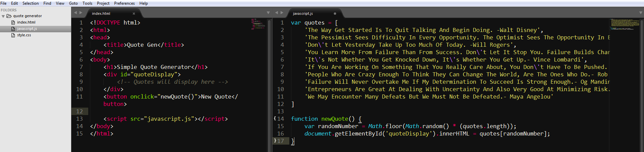Click the javascript.js minimap
Image resolution: width=644 pixels, height=152 pixels.
[625, 25]
